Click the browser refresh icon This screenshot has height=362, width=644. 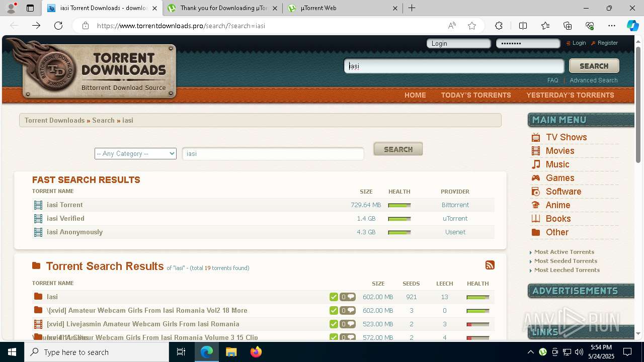[x=58, y=26]
